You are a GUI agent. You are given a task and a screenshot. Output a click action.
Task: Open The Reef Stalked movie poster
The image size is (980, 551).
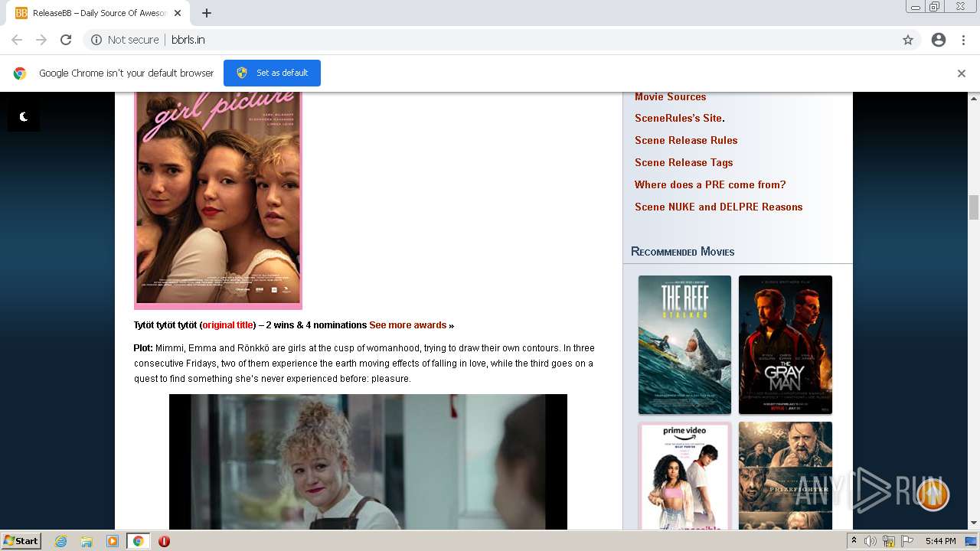(x=684, y=344)
